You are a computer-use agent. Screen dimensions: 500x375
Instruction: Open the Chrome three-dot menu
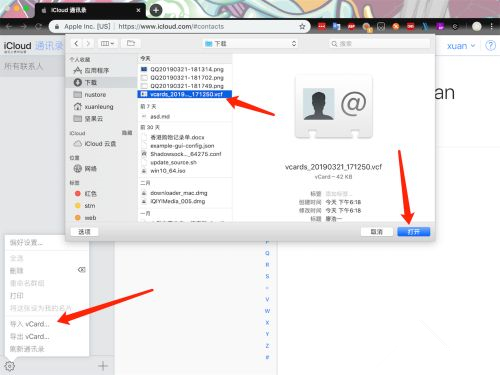pos(491,26)
